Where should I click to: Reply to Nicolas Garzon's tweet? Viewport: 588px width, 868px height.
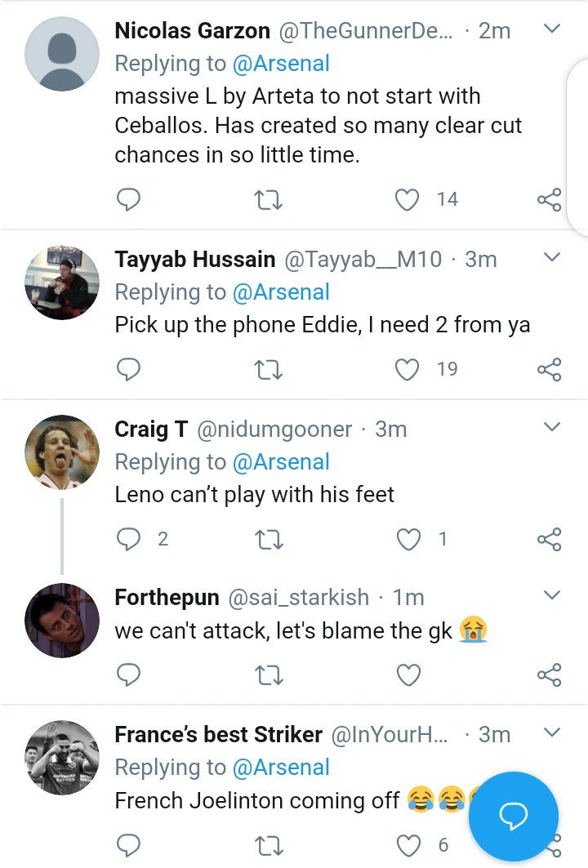tap(129, 199)
